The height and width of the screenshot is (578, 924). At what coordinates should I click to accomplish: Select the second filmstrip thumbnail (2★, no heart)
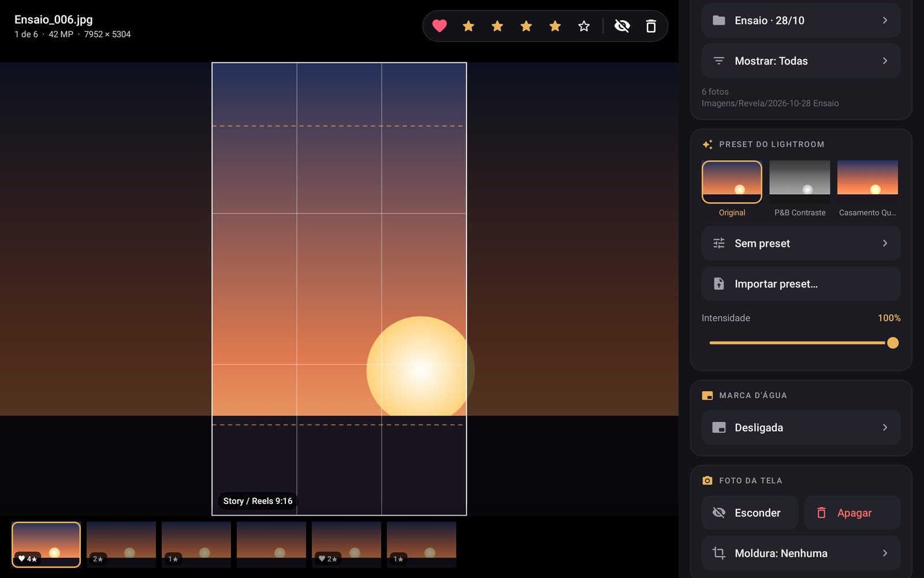click(121, 544)
